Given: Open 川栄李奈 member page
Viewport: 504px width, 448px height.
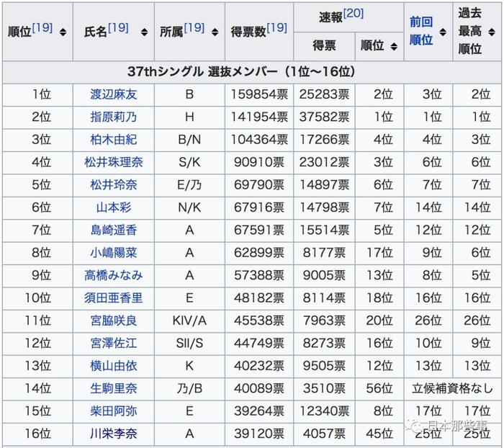Looking at the screenshot, I should [x=114, y=434].
